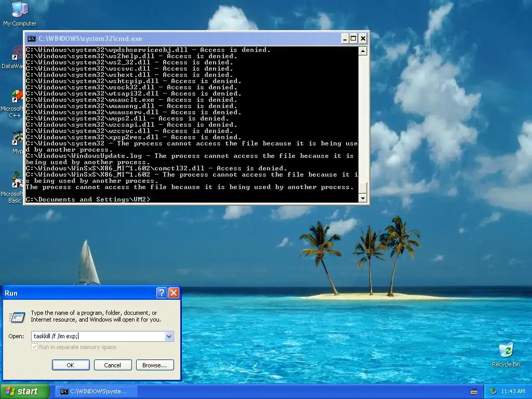Viewport: 532px width, 399px height.
Task: Click the cmd window scrollbar thumb
Action: [363, 188]
